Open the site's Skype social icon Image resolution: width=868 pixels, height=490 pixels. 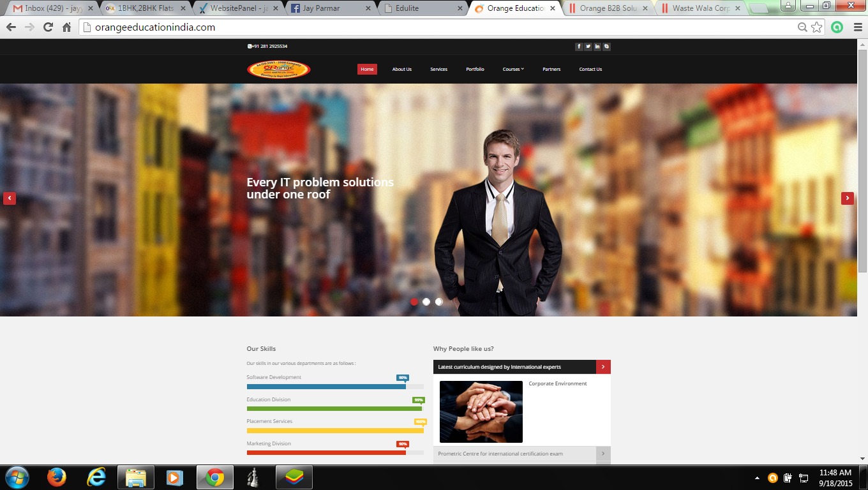[607, 47]
